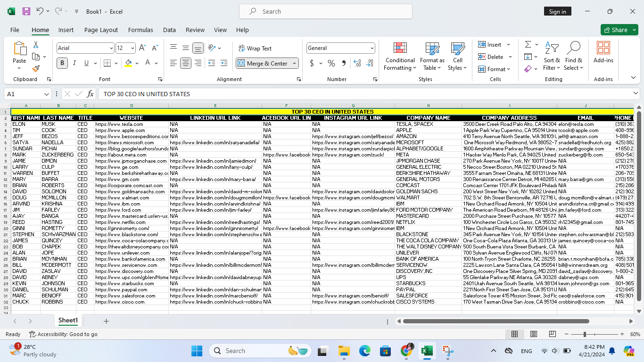644x362 pixels.
Task: Click the Font Color A button
Action: point(148,63)
